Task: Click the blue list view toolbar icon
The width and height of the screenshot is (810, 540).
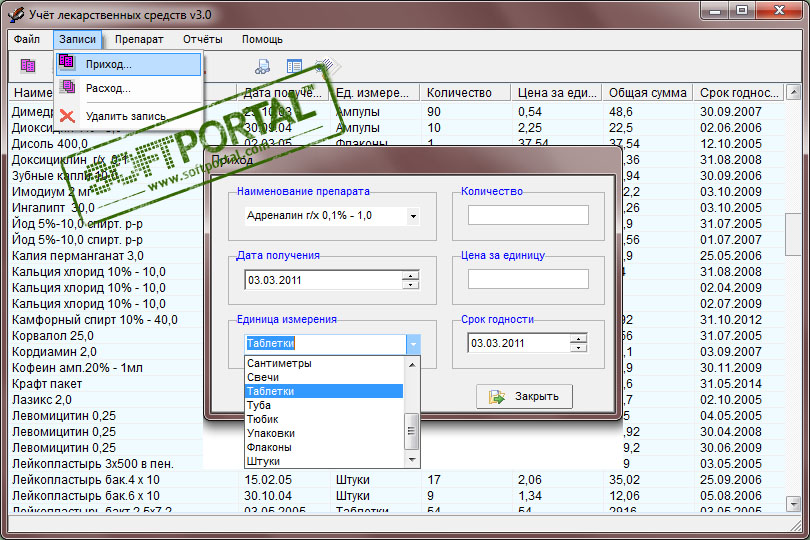Action: (294, 66)
